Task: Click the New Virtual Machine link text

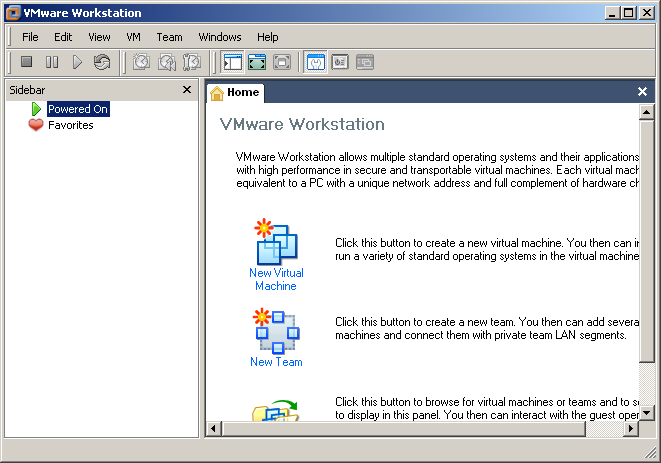Action: click(276, 279)
